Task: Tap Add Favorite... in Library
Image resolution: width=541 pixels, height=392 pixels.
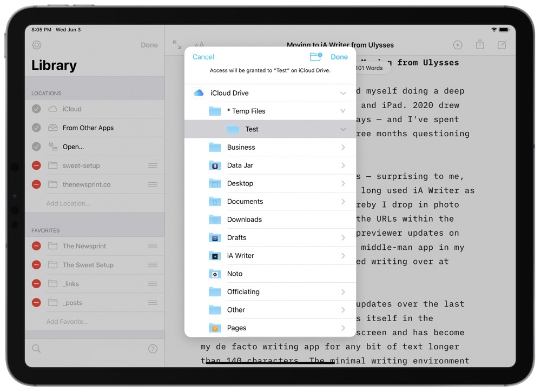Action: (x=67, y=322)
